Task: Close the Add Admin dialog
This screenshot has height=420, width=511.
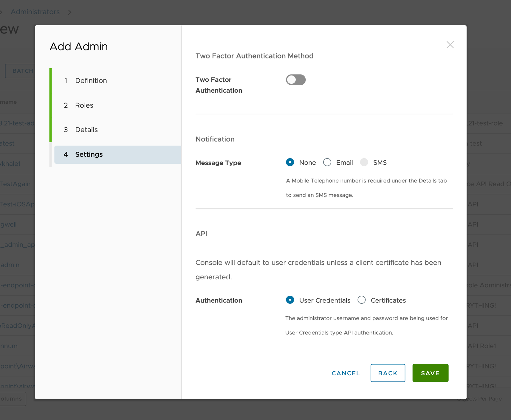Action: pyautogui.click(x=450, y=45)
